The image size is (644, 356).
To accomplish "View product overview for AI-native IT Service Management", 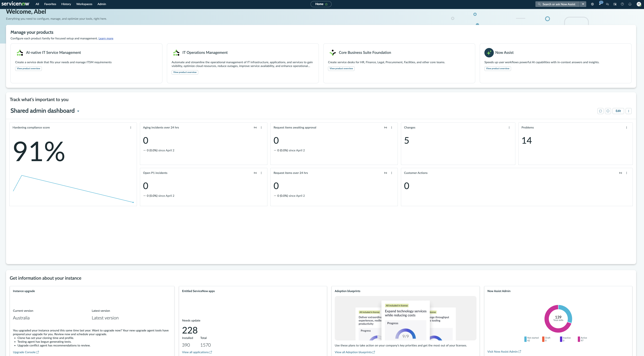I will [29, 68].
